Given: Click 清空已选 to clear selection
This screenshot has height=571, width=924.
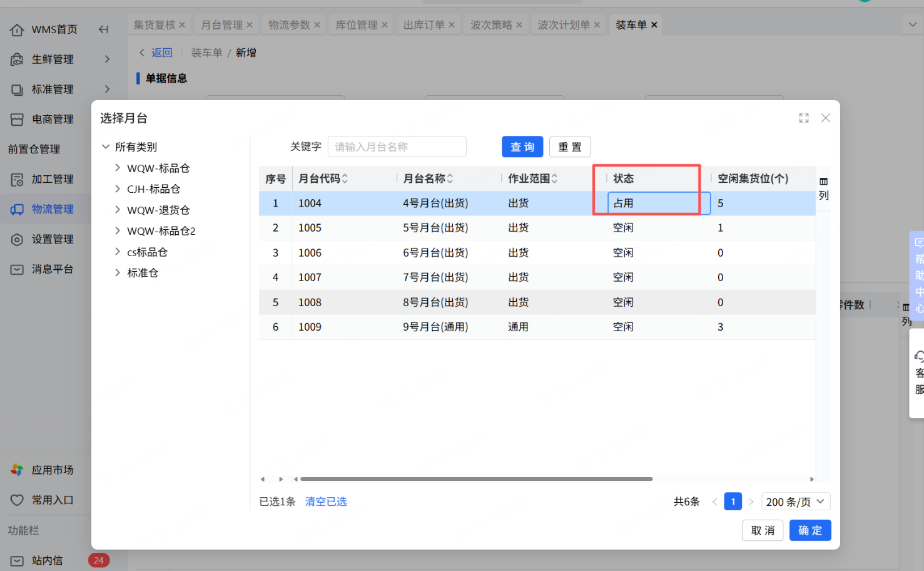Looking at the screenshot, I should [x=326, y=502].
